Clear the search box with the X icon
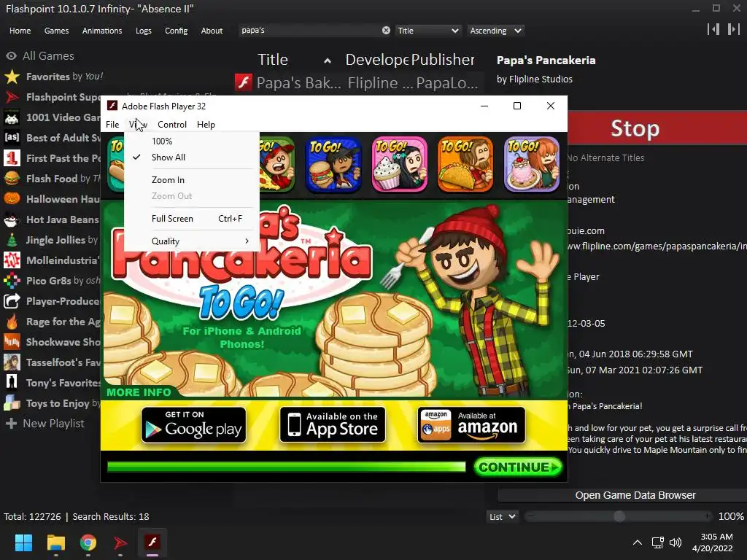This screenshot has width=747, height=560. pos(386,31)
